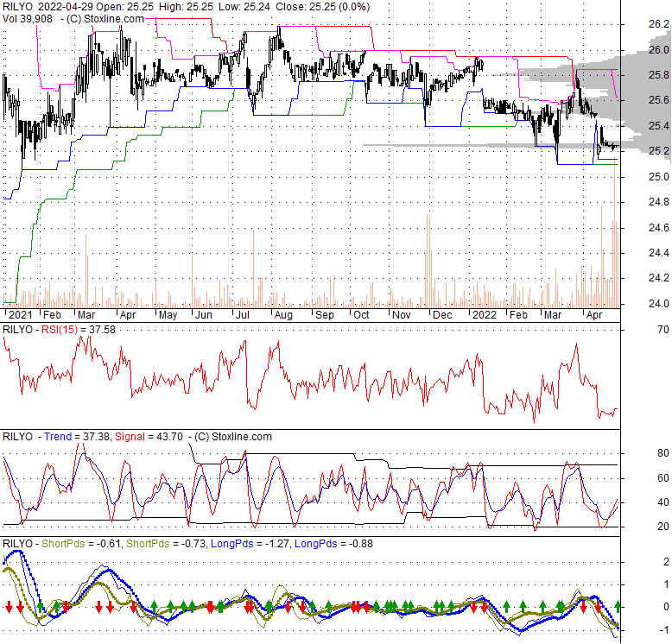This screenshot has height=644, width=672.
Task: Click the 24.0 price axis label
Action: (659, 304)
